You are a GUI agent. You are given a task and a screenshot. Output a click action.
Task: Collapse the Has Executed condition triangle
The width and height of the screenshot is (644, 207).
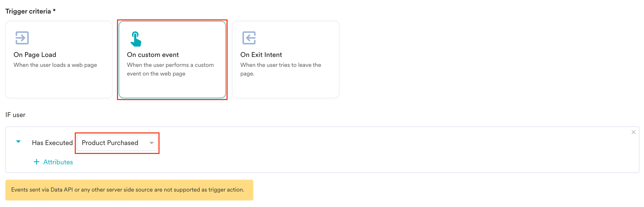[18, 142]
